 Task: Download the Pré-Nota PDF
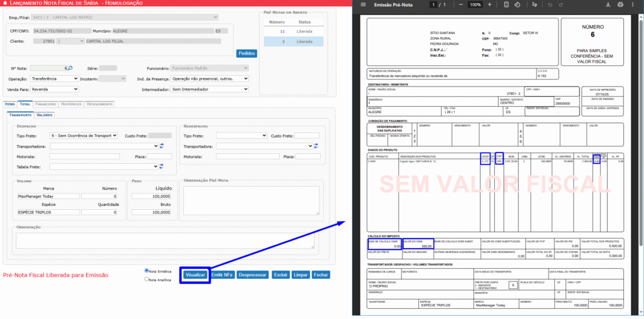pos(608,4)
